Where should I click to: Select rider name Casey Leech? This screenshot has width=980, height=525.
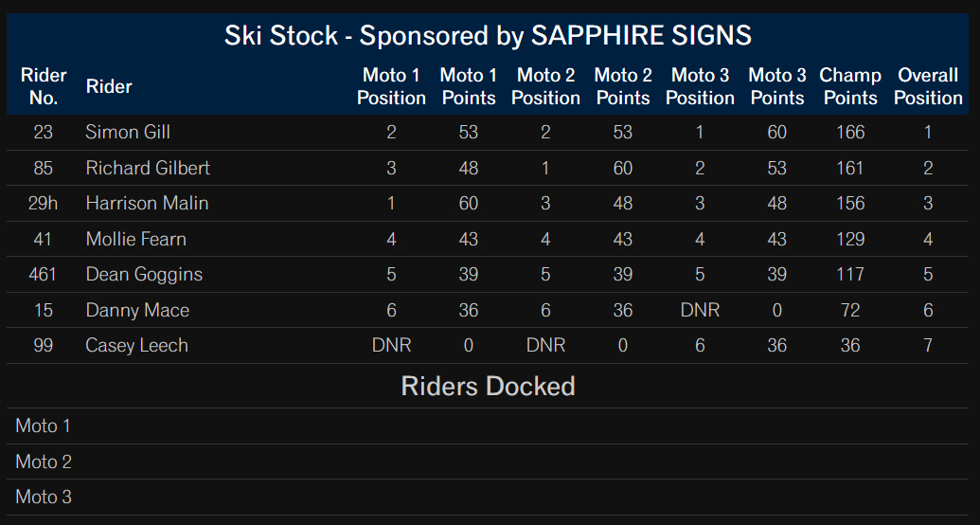tap(136, 345)
